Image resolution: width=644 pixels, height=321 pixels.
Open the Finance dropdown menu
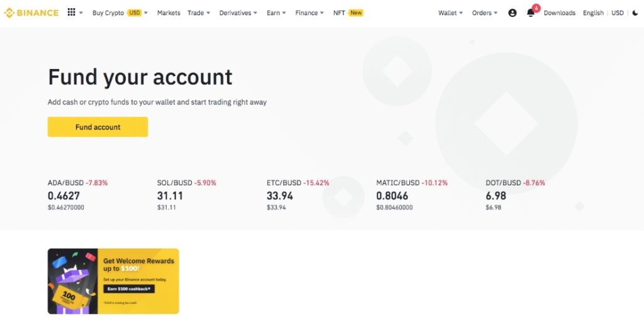coord(309,13)
